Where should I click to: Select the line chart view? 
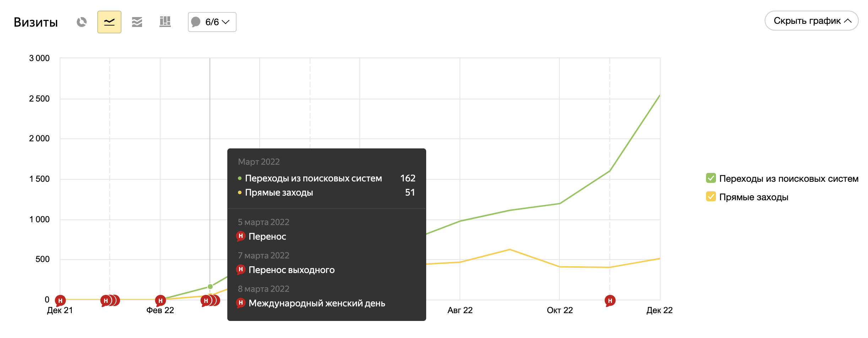point(109,22)
